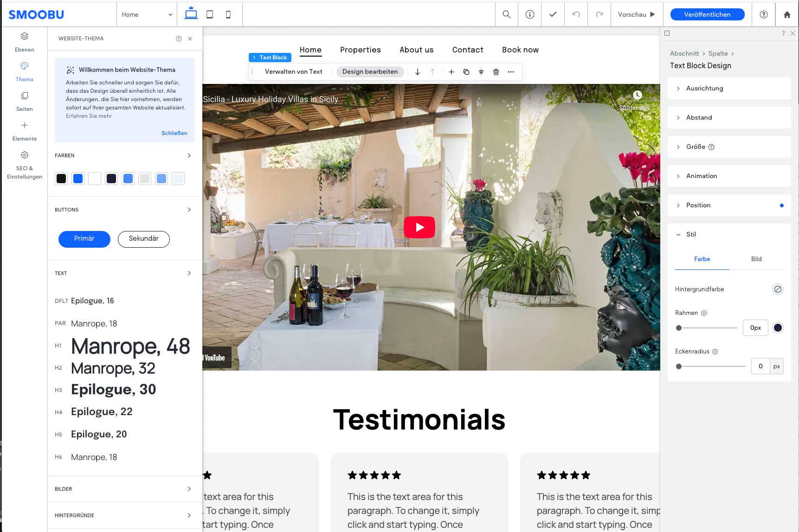Open the Ebenen panel in the sidebar
The image size is (799, 532).
(24, 41)
